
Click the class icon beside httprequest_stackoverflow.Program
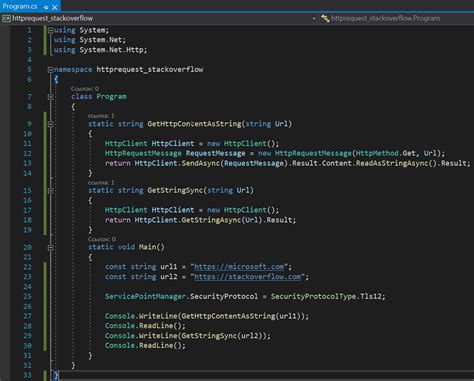325,18
